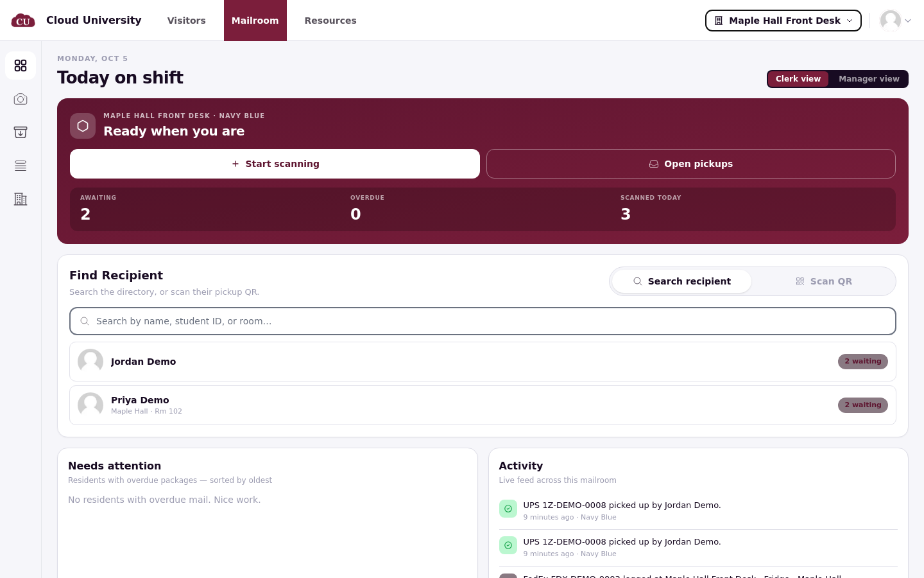Go to the Resources tab
This screenshot has height=578, width=924.
(330, 21)
